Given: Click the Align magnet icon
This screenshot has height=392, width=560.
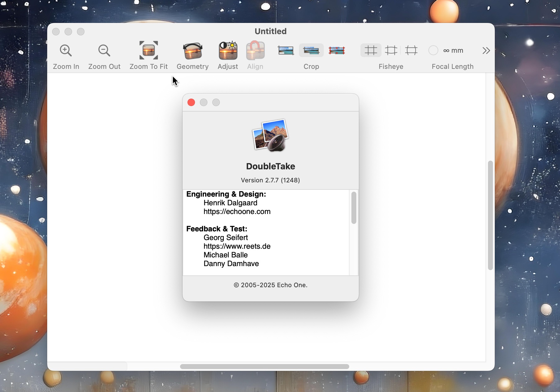Looking at the screenshot, I should point(255,50).
